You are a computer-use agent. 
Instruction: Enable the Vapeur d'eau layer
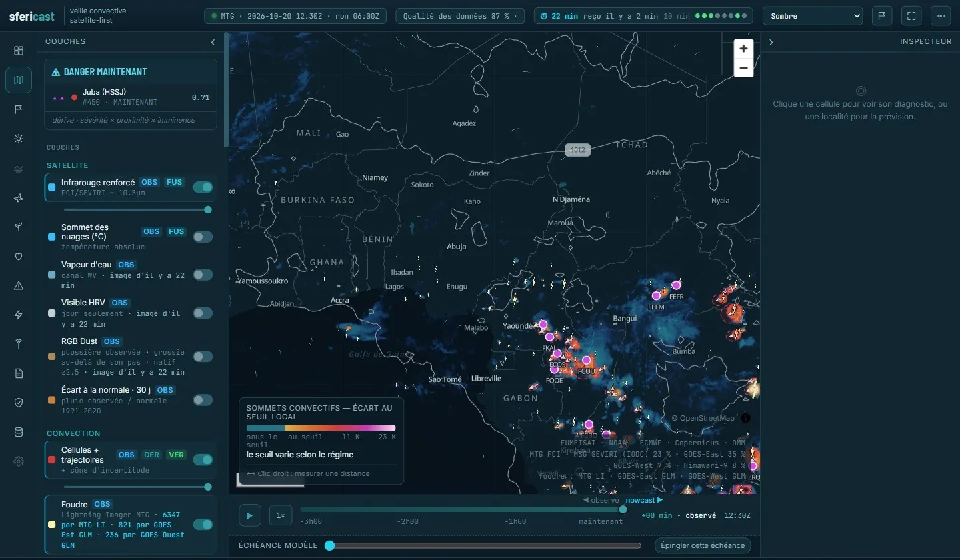click(x=203, y=275)
